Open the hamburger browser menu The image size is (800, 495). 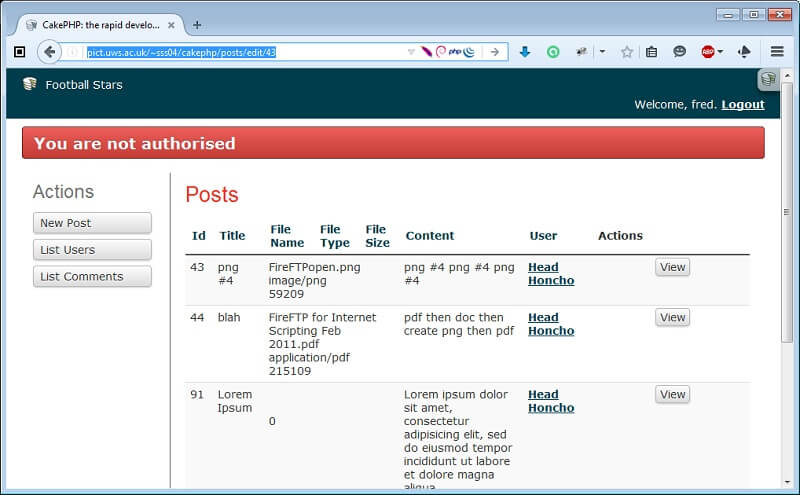click(777, 52)
